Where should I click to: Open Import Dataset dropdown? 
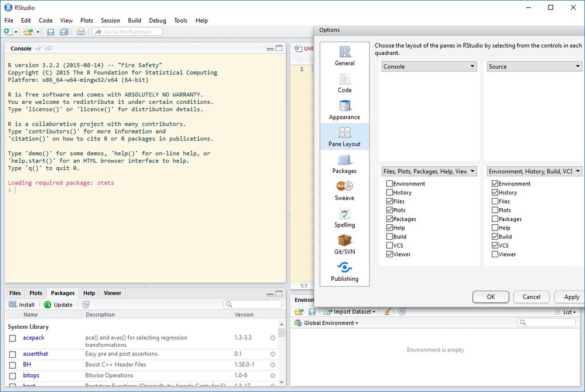coord(350,312)
